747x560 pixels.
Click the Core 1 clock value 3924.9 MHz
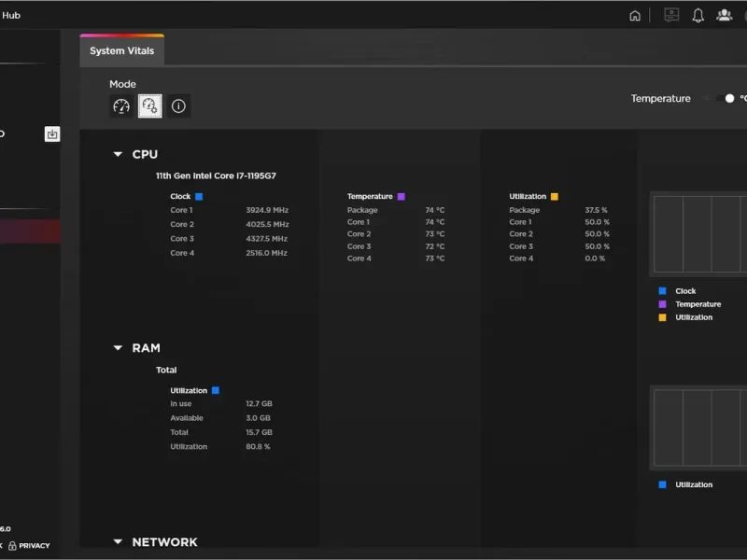267,210
